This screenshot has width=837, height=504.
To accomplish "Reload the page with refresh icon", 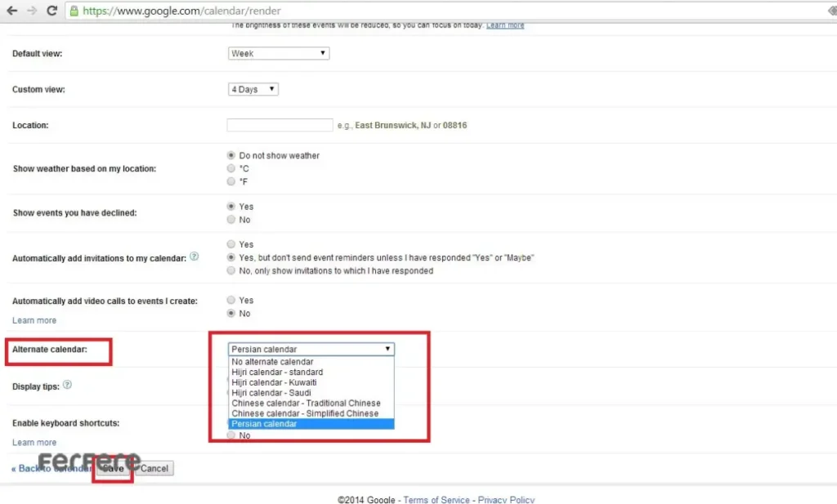I will (x=52, y=11).
